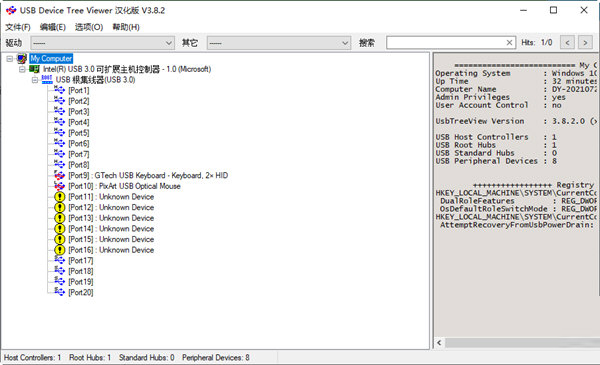Select [Port16] : Unknown Device text
This screenshot has width=600, height=365.
(x=111, y=250)
